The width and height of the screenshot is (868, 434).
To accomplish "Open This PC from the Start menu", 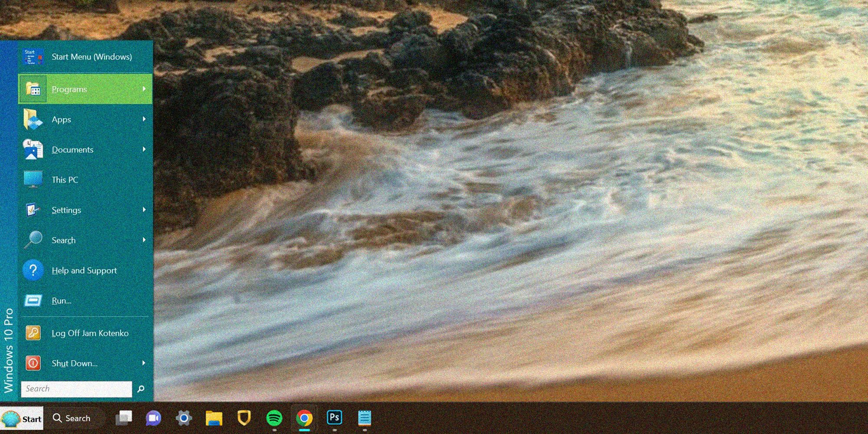I will pos(65,180).
